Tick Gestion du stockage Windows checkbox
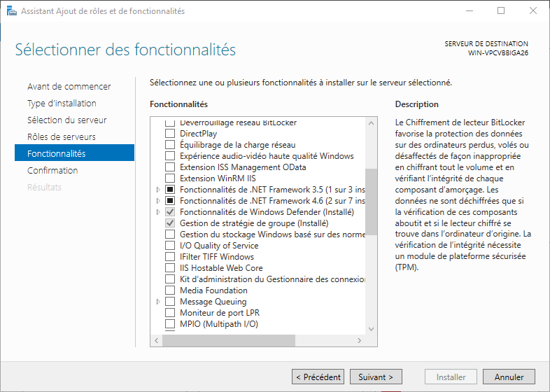 170,234
